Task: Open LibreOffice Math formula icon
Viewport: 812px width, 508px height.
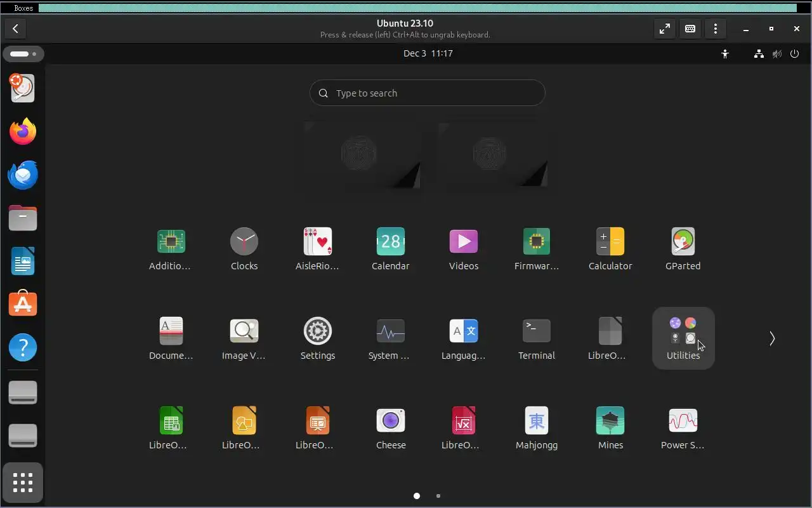Action: coord(464,428)
